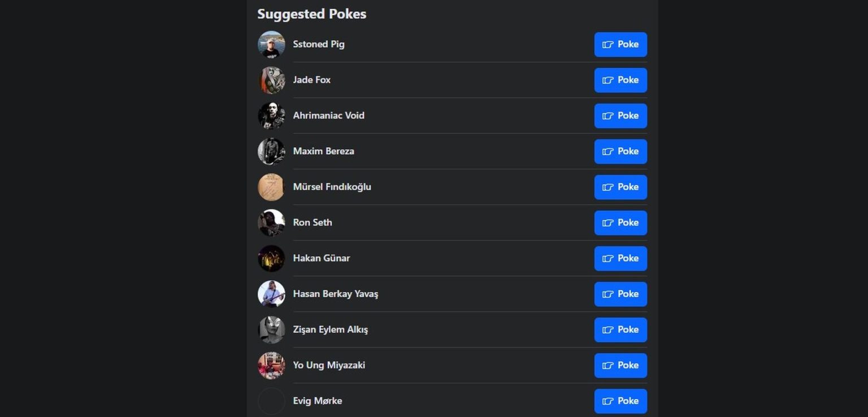Click the name Mürsel Fındıkoğlu
Image resolution: width=868 pixels, height=417 pixels.
[x=332, y=187]
